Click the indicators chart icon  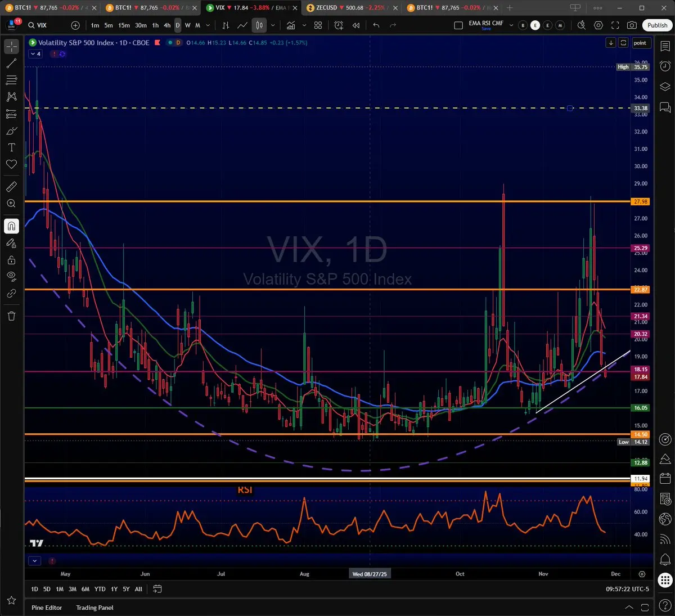click(291, 25)
